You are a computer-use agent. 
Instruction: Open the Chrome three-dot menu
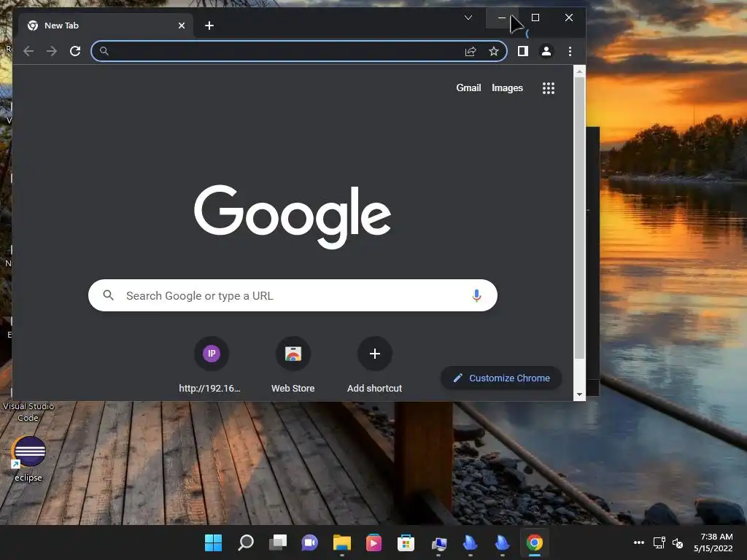point(570,51)
